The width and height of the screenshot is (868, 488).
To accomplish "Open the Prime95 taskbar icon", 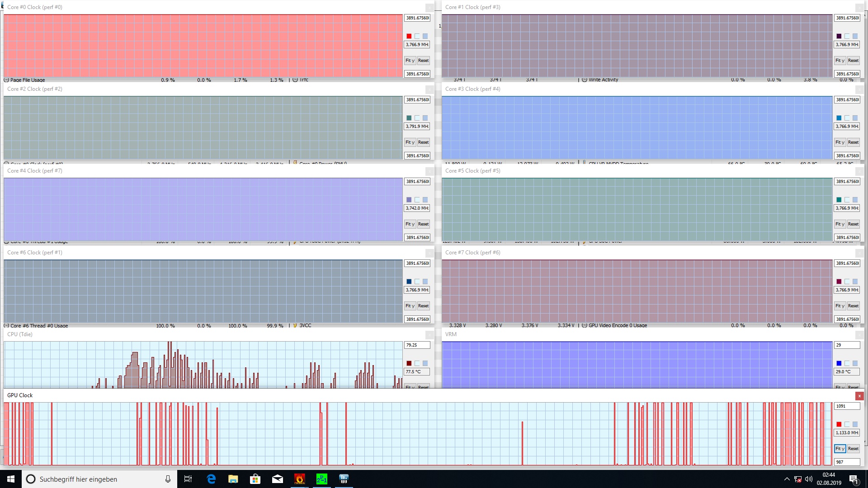I will coord(321,479).
